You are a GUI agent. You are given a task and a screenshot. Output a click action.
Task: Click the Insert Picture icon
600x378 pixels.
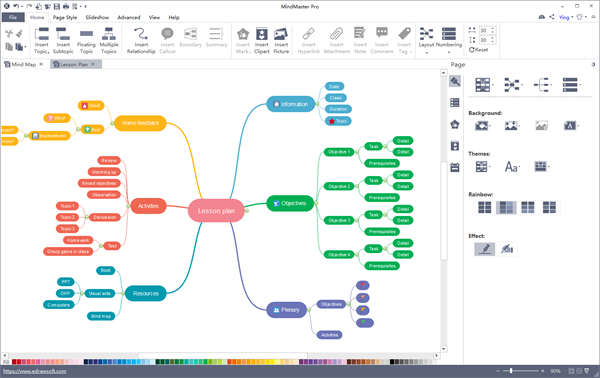pyautogui.click(x=281, y=40)
